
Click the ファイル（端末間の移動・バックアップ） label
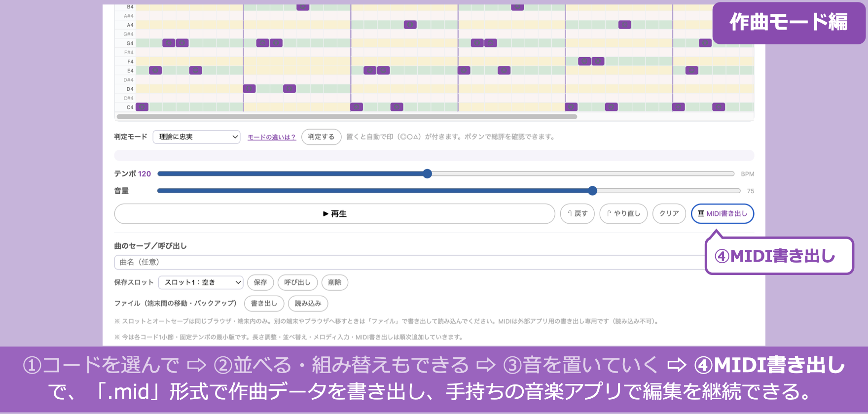(176, 304)
